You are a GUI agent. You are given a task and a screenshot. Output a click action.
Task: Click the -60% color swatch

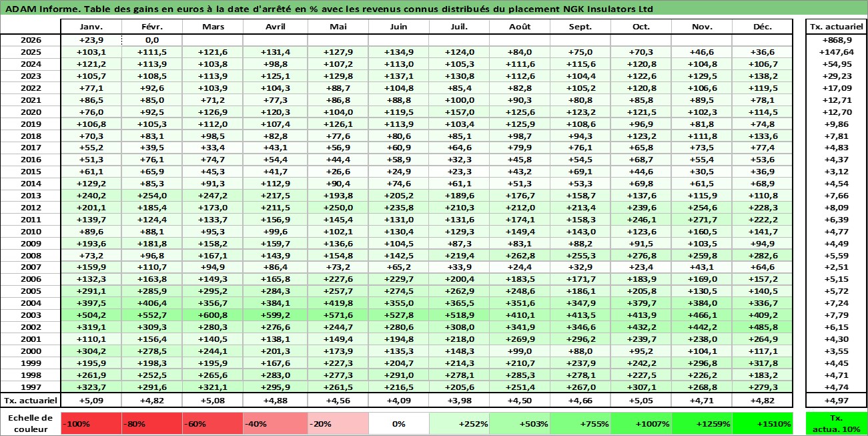212,423
